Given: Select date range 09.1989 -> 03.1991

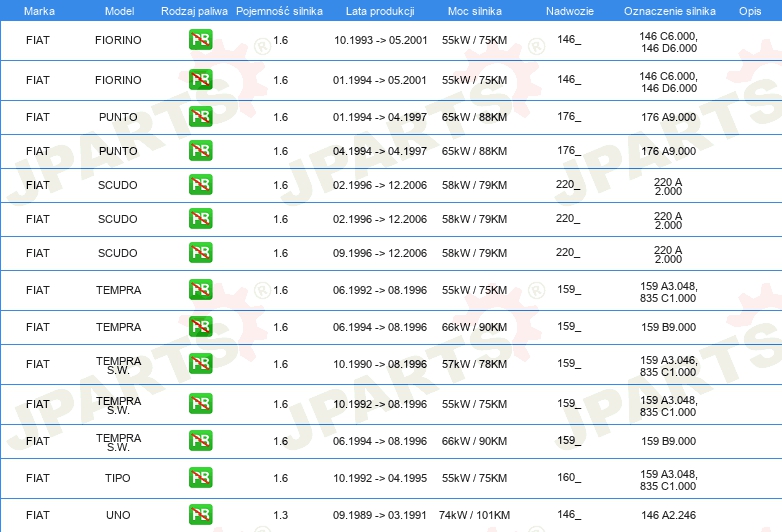Looking at the screenshot, I should click(x=380, y=516).
